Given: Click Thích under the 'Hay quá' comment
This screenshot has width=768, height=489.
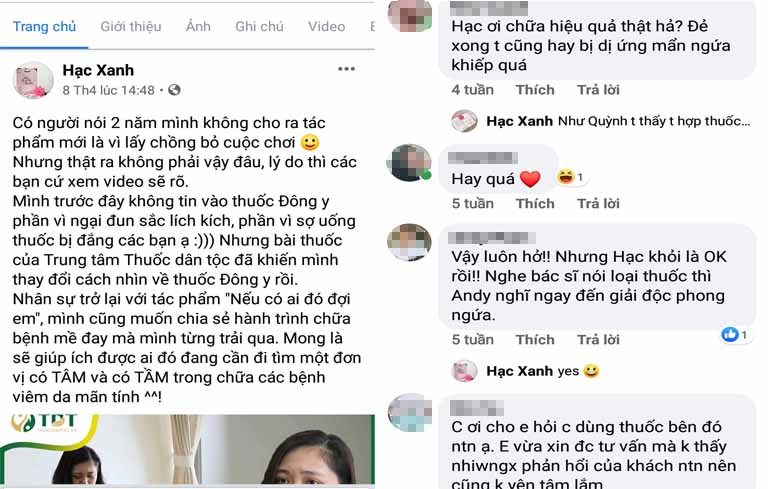Looking at the screenshot, I should pos(535,203).
